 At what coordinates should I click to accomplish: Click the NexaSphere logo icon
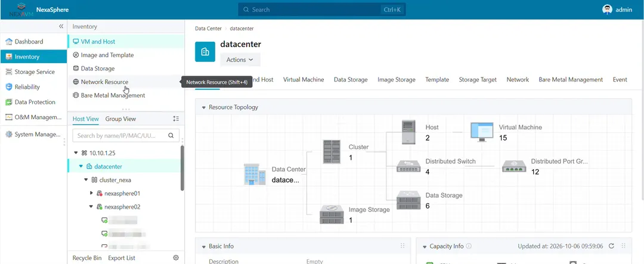[21, 10]
